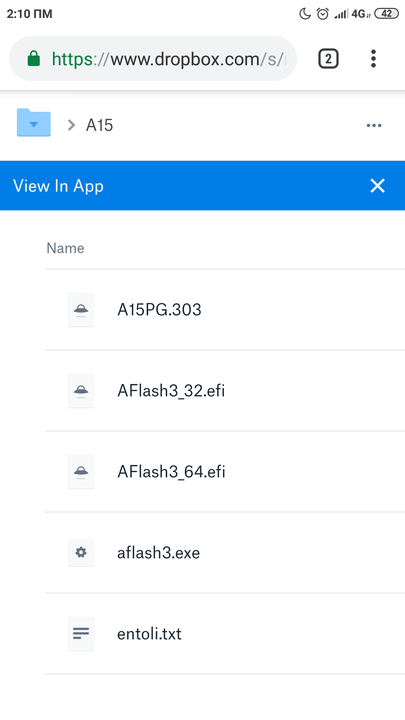Open the AFlash3_64.efi file
Image resolution: width=405 pixels, height=720 pixels.
[x=171, y=472]
